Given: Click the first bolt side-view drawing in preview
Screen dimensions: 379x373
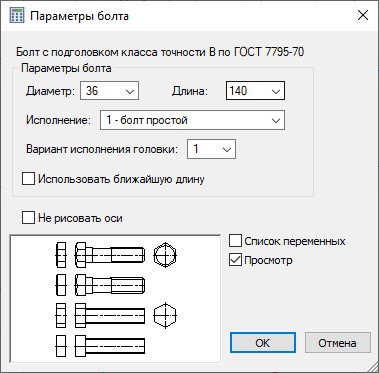Looking at the screenshot, I should (110, 255).
